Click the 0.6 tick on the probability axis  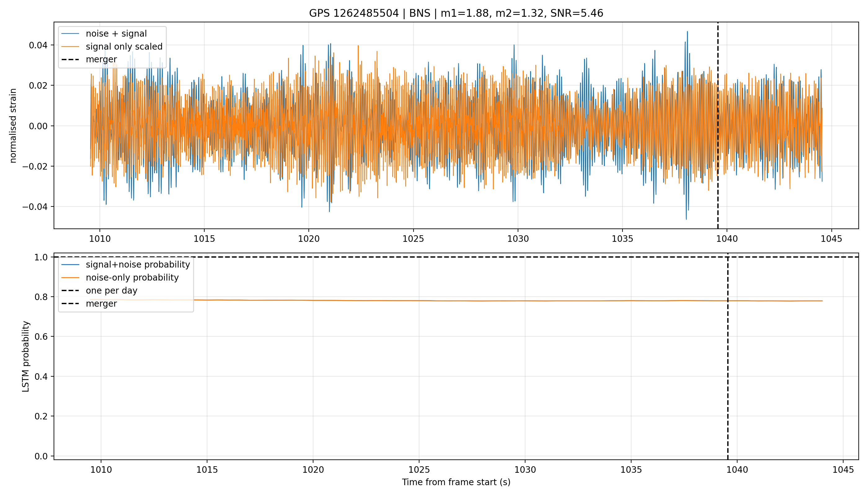tap(41, 337)
